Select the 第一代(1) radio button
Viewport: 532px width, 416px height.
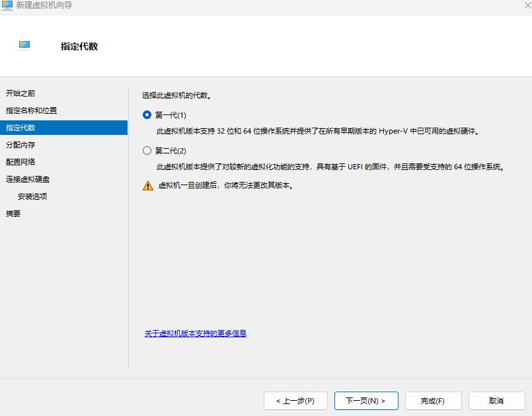tap(147, 115)
